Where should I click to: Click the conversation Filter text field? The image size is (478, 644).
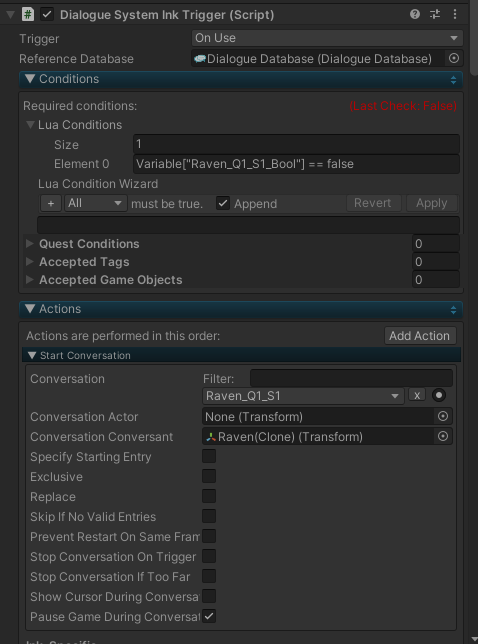pos(352,378)
